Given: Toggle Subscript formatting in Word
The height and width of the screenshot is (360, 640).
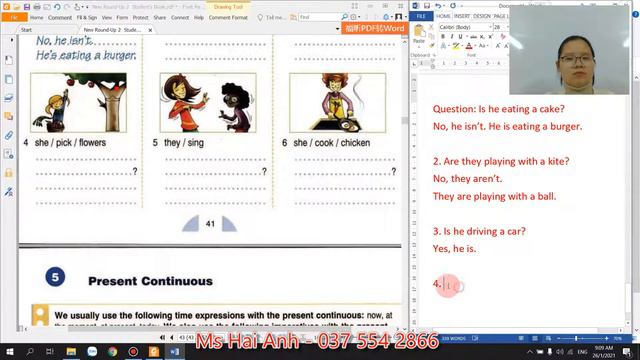Looking at the screenshot, I should (x=482, y=37).
